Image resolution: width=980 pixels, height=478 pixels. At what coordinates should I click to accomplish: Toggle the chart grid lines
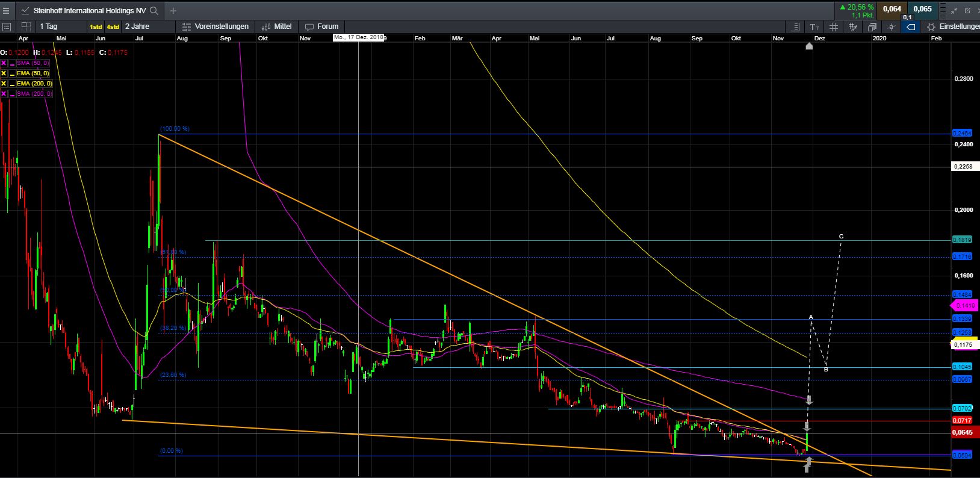click(x=834, y=27)
